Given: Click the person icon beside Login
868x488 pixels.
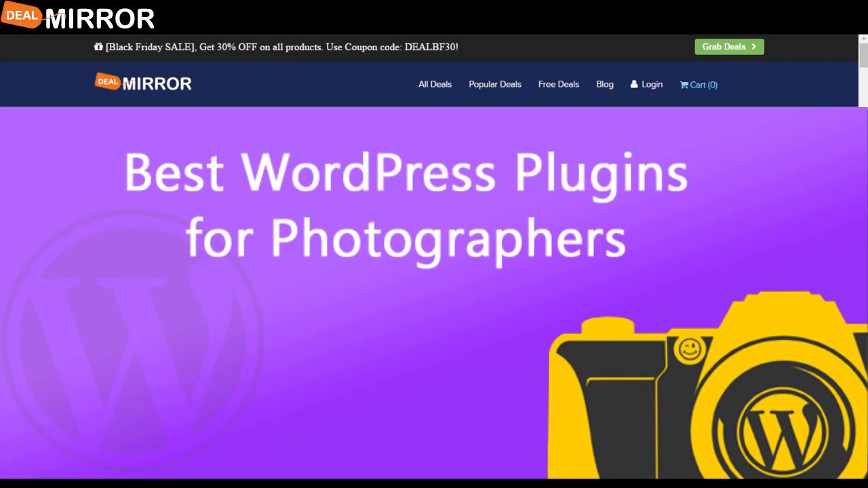Looking at the screenshot, I should 634,84.
